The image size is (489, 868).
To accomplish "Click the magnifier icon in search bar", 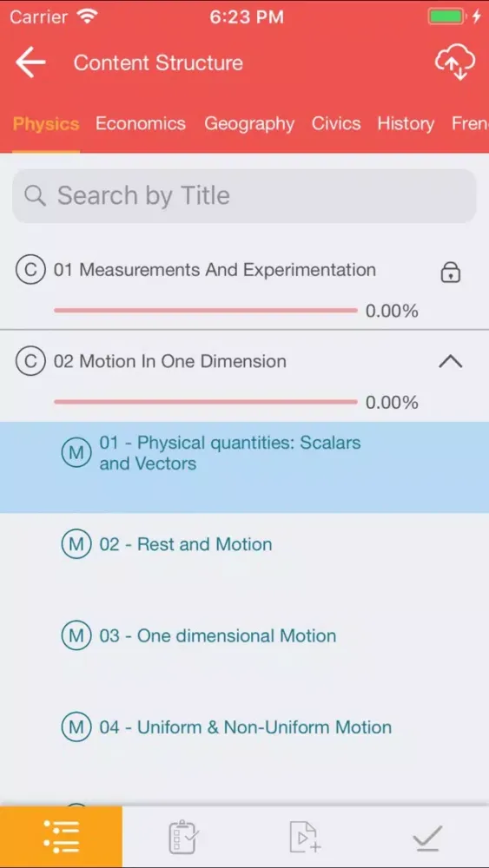I will pos(35,196).
